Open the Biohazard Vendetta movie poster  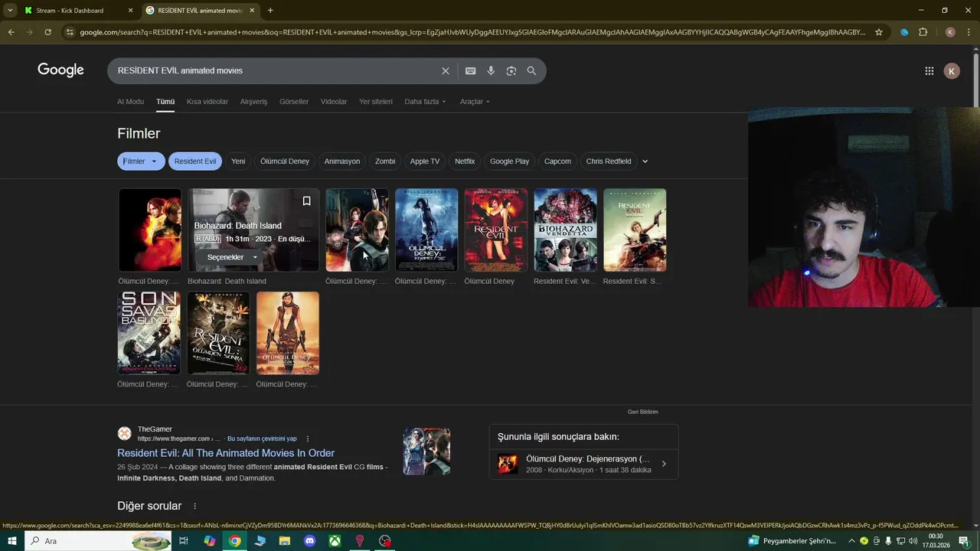pos(565,230)
